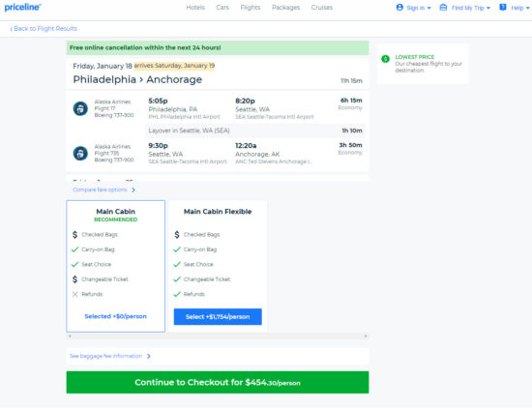Click Main Cabin Refunds X icon
Viewport: 532px width, 408px height.
(75, 294)
